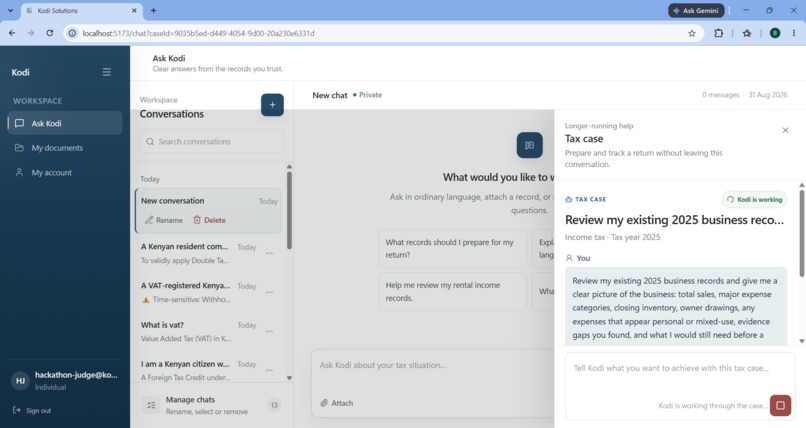Open the browser extensions puzzle icon
Image resolution: width=806 pixels, height=428 pixels.
pyautogui.click(x=719, y=33)
